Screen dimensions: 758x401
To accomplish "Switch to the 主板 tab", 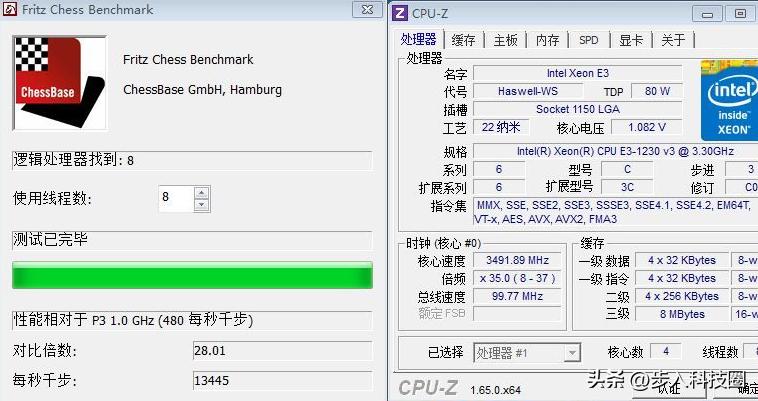I will pos(506,40).
